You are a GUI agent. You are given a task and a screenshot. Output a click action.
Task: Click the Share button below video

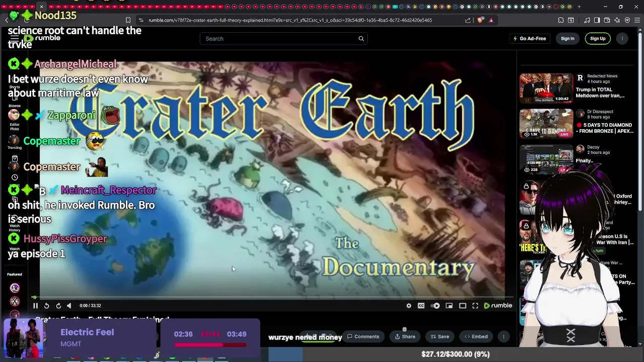[405, 337]
